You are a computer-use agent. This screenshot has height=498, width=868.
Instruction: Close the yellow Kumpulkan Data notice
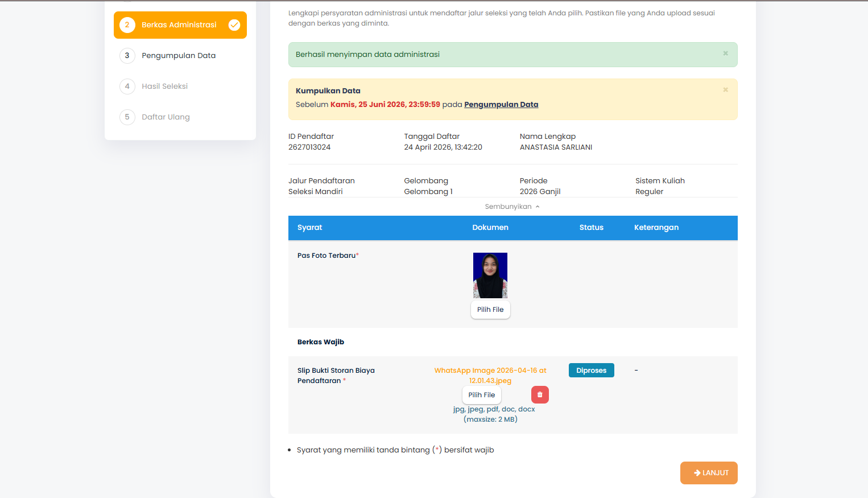point(725,90)
